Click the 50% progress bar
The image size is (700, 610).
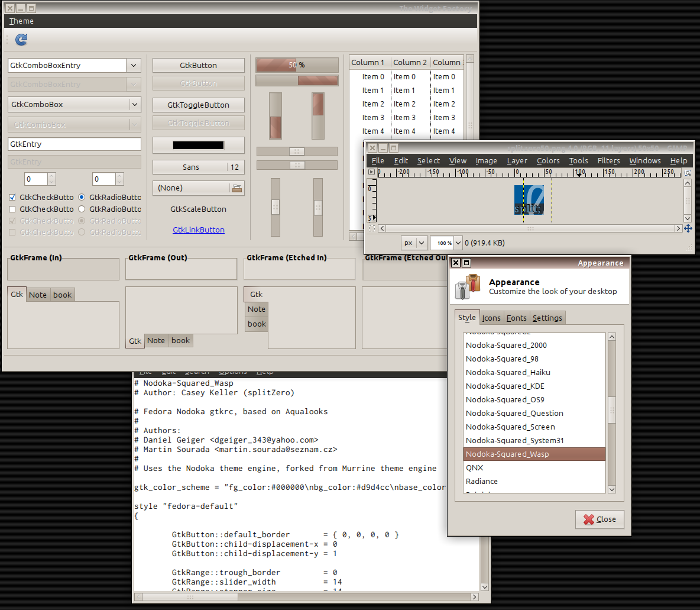tap(297, 65)
